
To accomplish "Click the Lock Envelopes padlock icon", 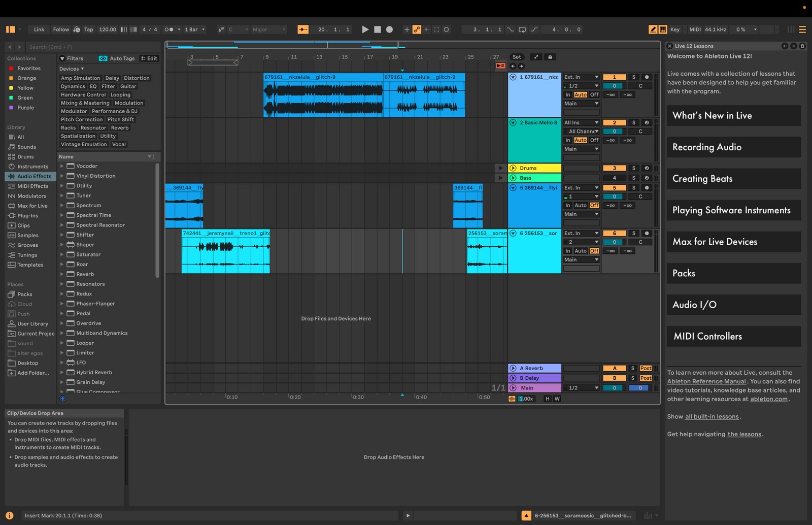I will point(550,57).
